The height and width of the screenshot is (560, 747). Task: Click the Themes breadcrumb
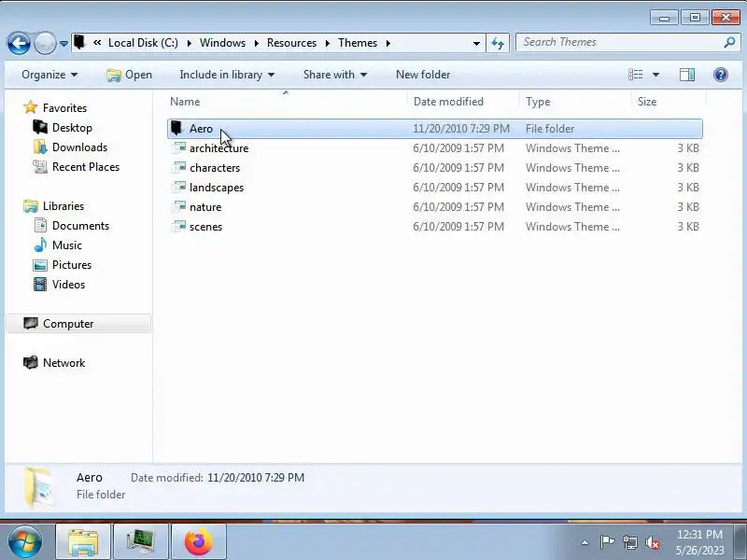point(358,43)
